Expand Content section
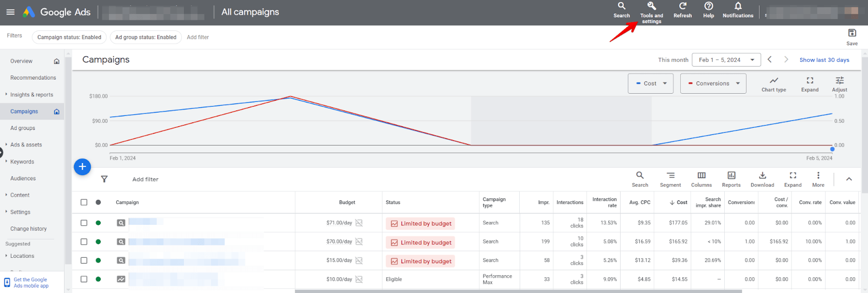The image size is (868, 293). (20, 195)
